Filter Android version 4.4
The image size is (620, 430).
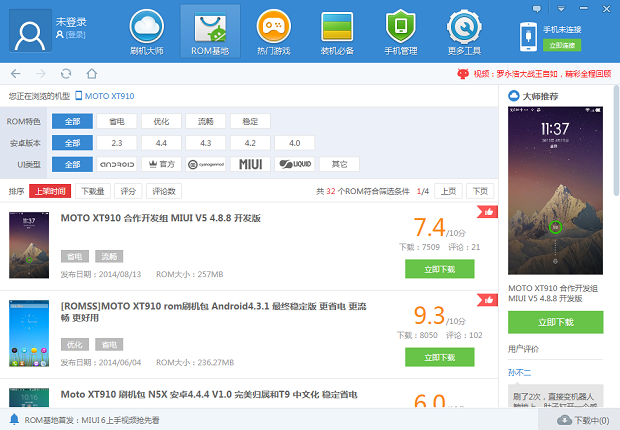tap(161, 143)
